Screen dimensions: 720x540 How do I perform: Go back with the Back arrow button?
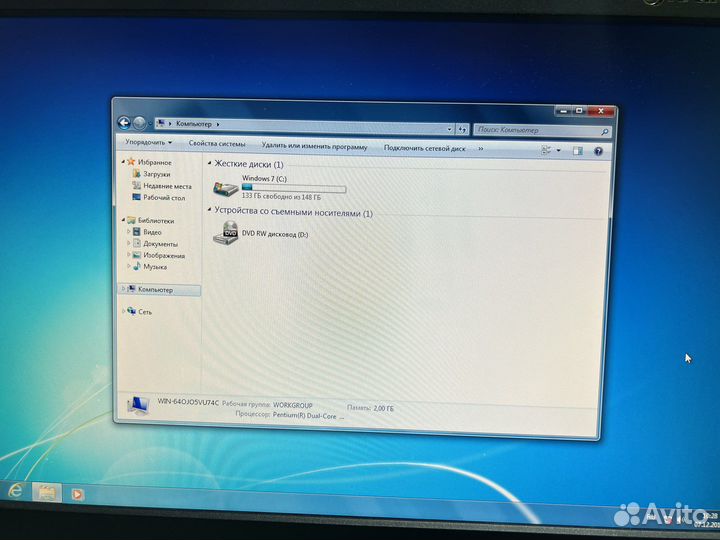[x=124, y=123]
